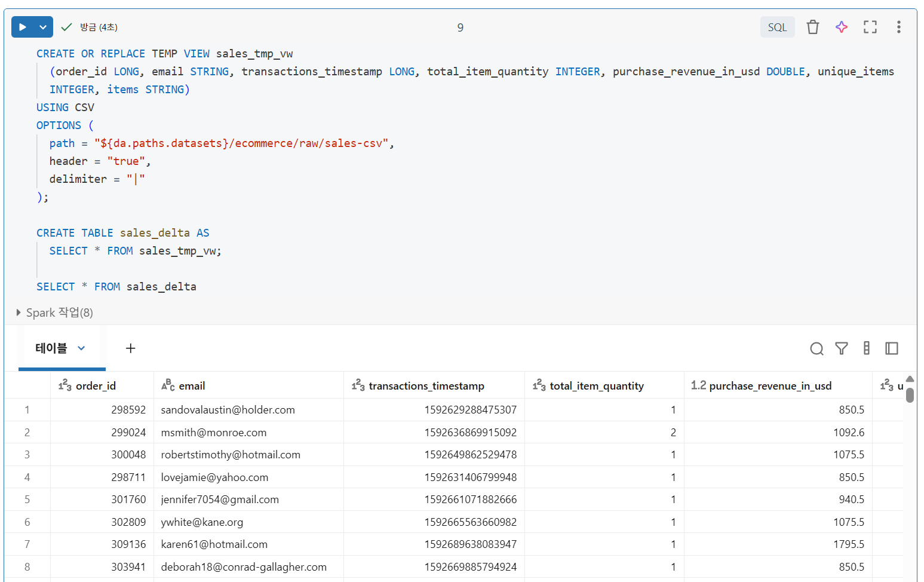Viewport: 924px width, 582px height.
Task: Select cell karen61@hotmail.com
Action: [x=248, y=544]
